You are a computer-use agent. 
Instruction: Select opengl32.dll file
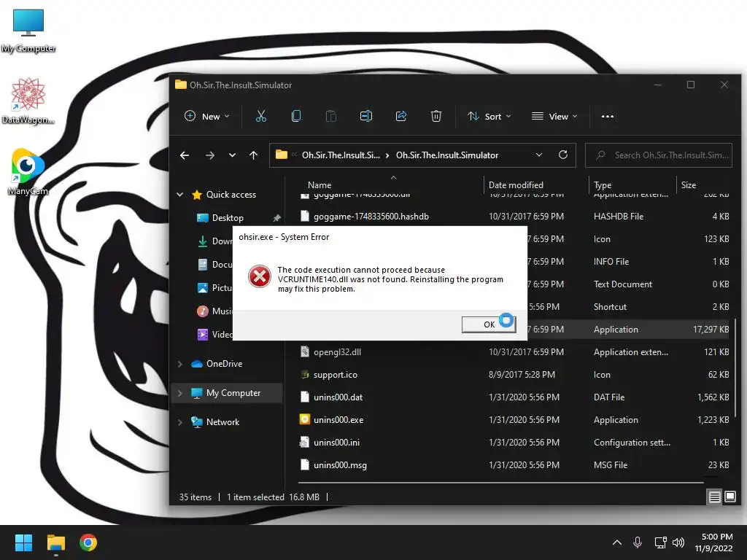click(514, 352)
